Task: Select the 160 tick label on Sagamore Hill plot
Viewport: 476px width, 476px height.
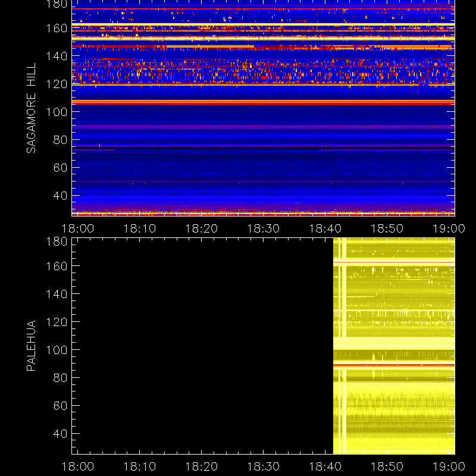Action: (57, 28)
